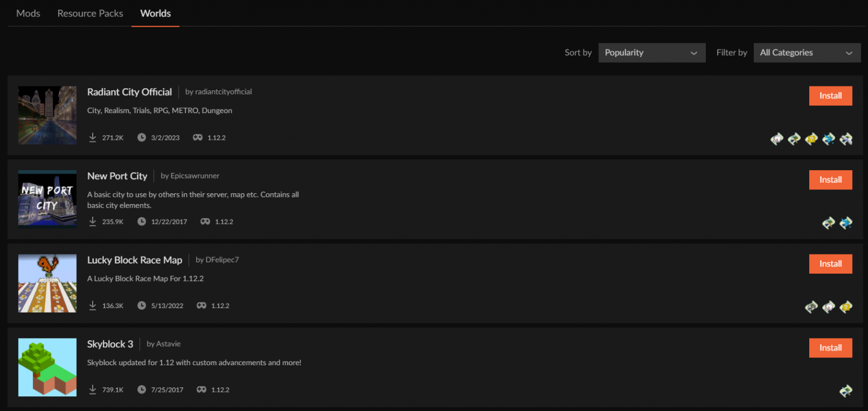The height and width of the screenshot is (411, 868).
Task: Switch to the Mods tab
Action: click(28, 13)
